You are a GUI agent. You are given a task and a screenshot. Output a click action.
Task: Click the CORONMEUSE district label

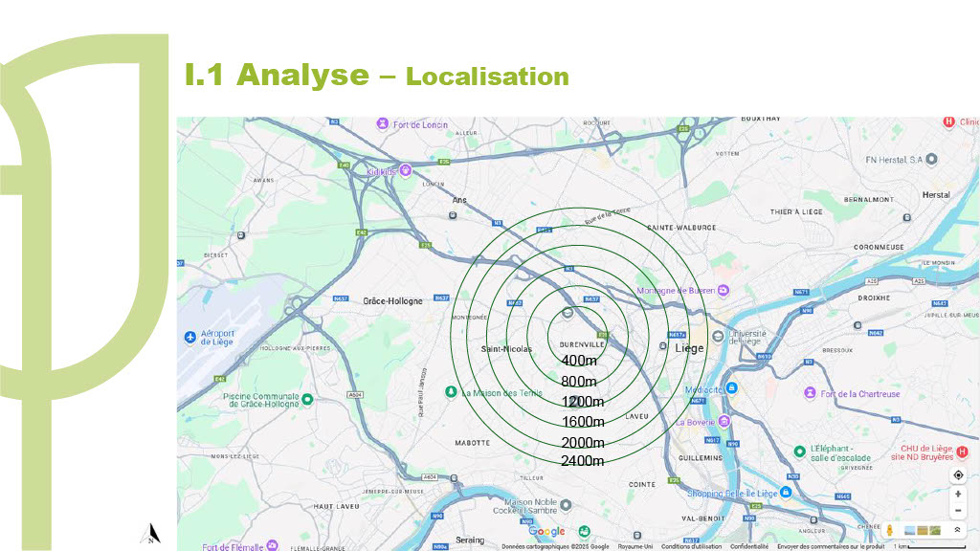(x=879, y=248)
